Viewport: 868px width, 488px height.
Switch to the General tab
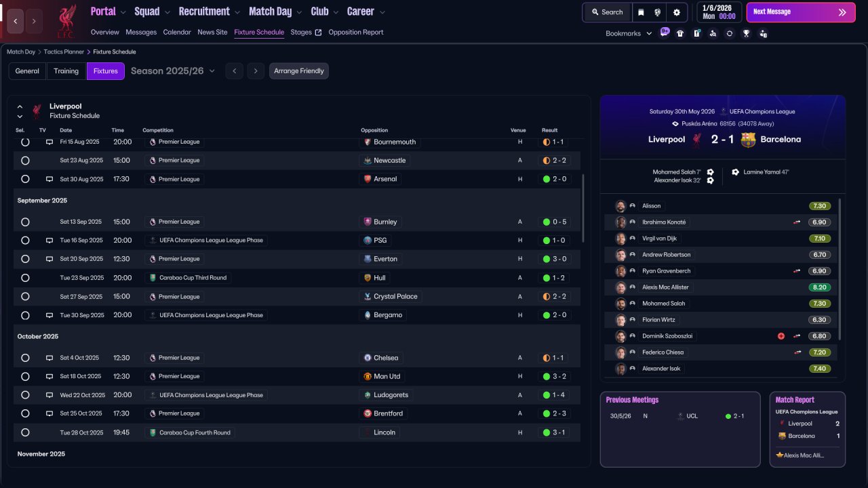pos(27,71)
